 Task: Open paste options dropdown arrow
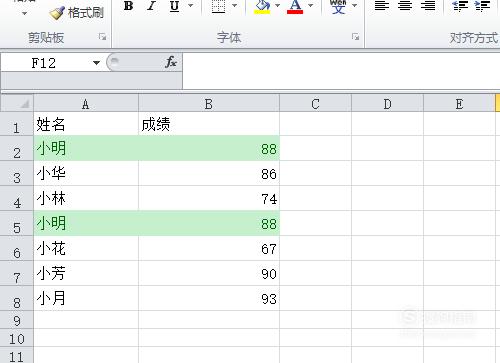pyautogui.click(x=24, y=14)
